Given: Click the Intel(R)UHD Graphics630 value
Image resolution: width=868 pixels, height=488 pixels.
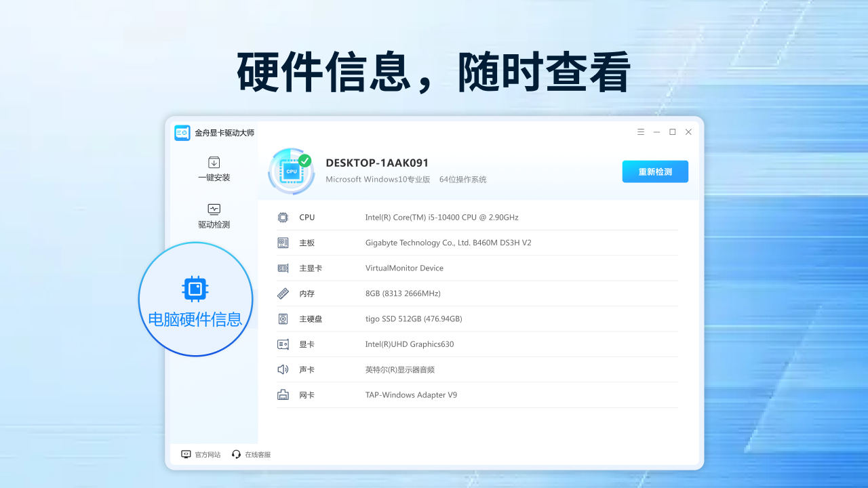Looking at the screenshot, I should click(410, 344).
